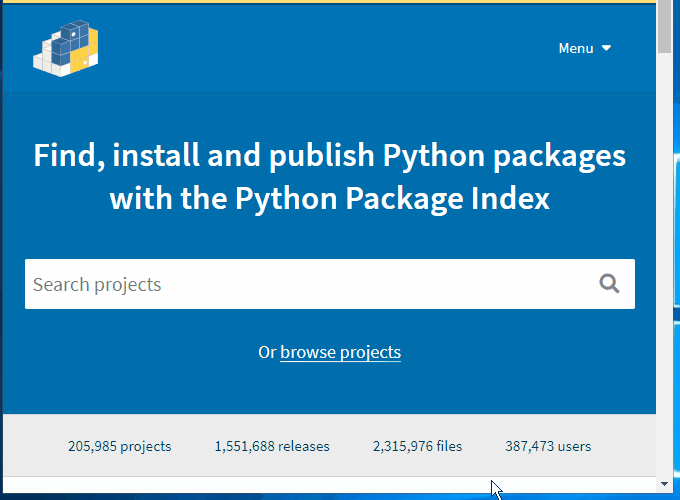Click the Find, install and publish heading
Screen dimensions: 680x500
330,176
